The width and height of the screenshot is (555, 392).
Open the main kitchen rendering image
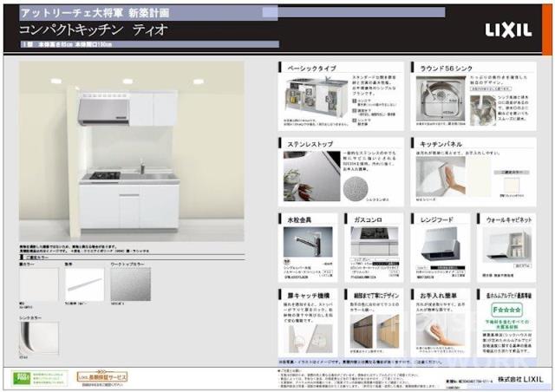pyautogui.click(x=132, y=152)
